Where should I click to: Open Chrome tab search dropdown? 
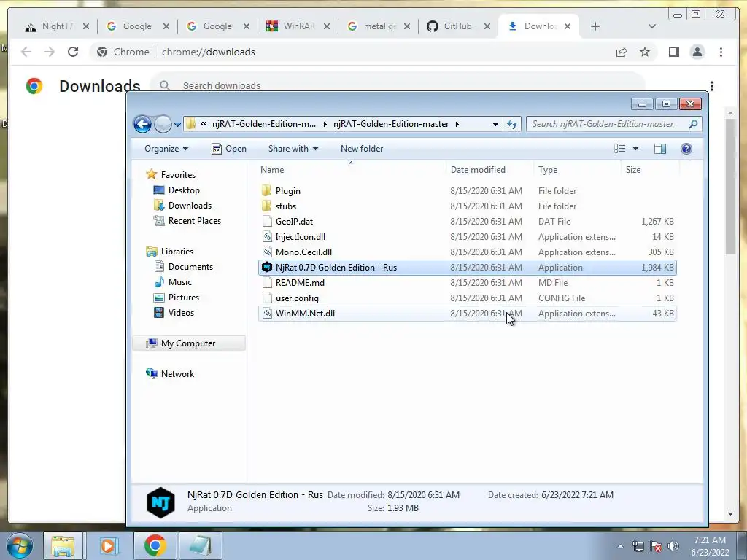point(651,27)
